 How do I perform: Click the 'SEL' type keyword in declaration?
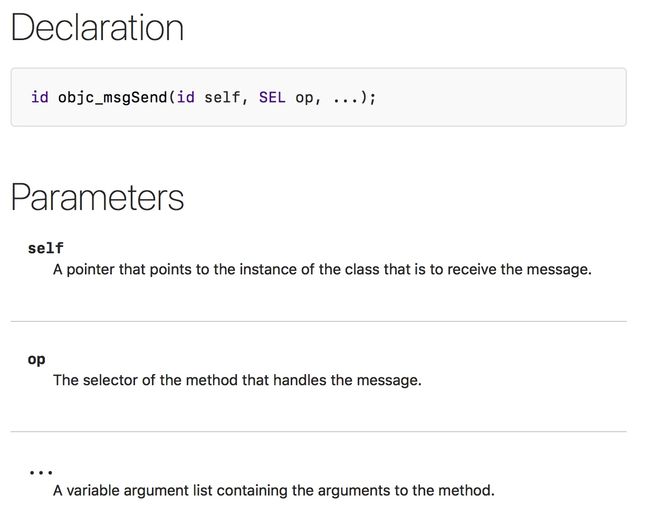click(x=272, y=97)
